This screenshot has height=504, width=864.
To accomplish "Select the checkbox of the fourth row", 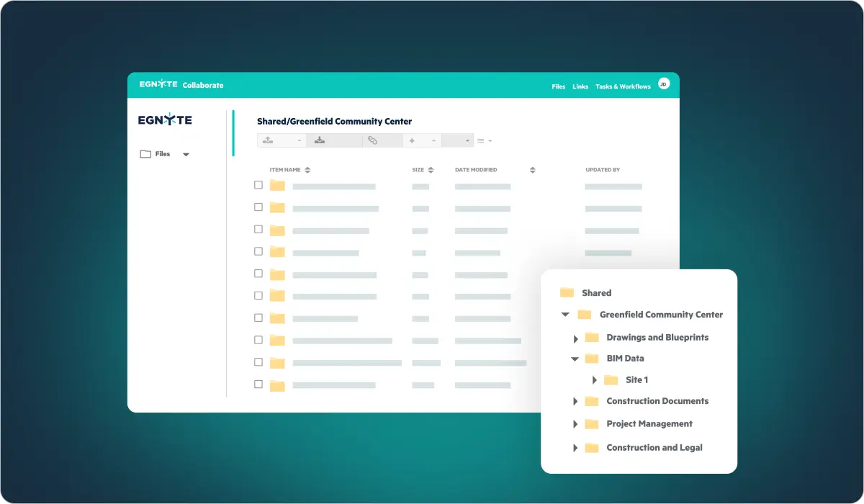I will pyautogui.click(x=258, y=251).
